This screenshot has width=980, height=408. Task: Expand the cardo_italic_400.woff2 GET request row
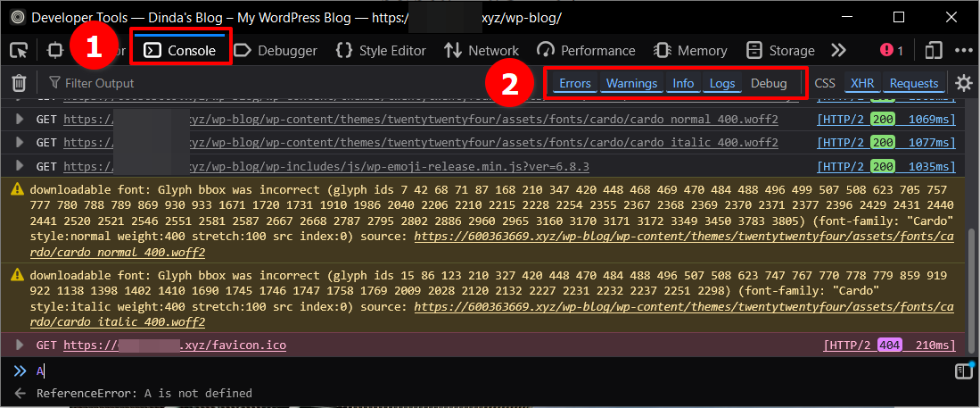(20, 143)
